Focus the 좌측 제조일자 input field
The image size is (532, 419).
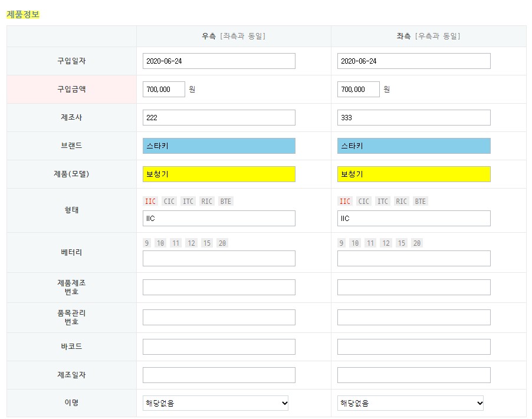pyautogui.click(x=413, y=375)
